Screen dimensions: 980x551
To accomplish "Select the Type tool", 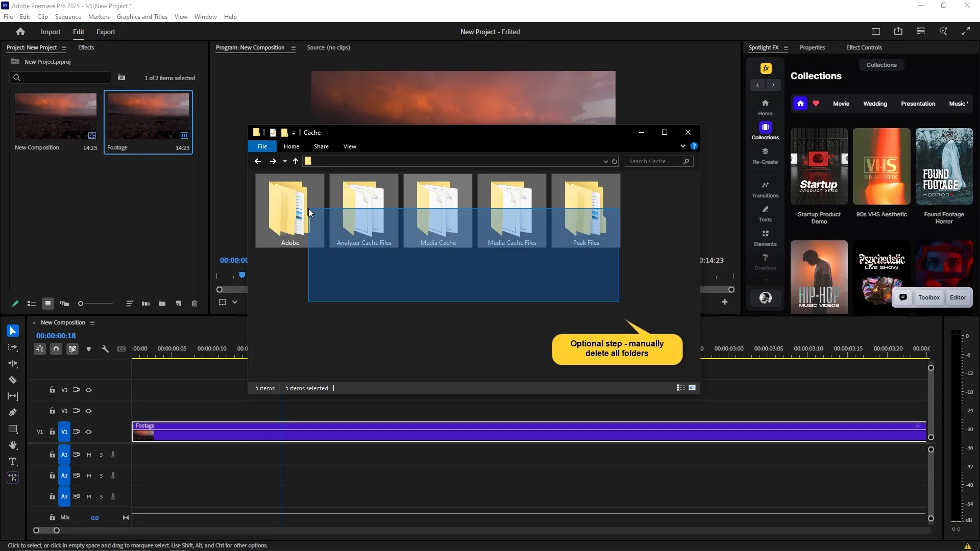I will [13, 462].
